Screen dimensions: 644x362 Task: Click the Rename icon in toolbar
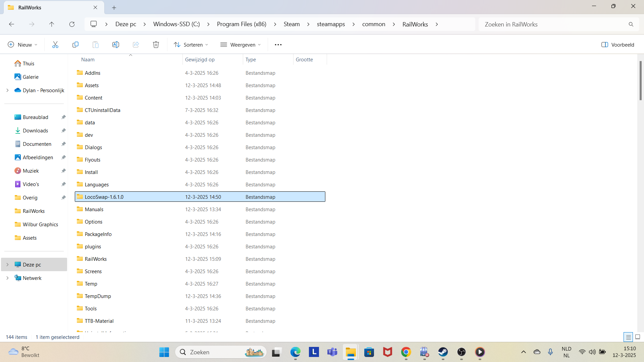click(116, 45)
